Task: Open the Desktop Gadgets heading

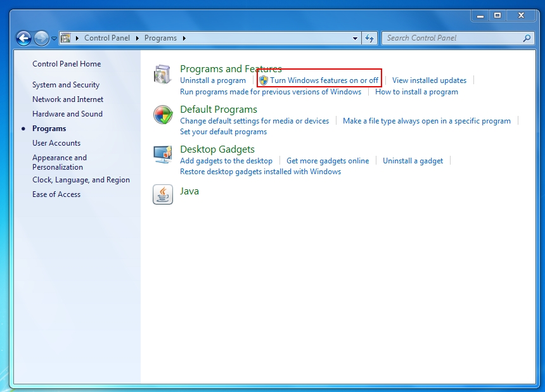Action: coord(217,149)
